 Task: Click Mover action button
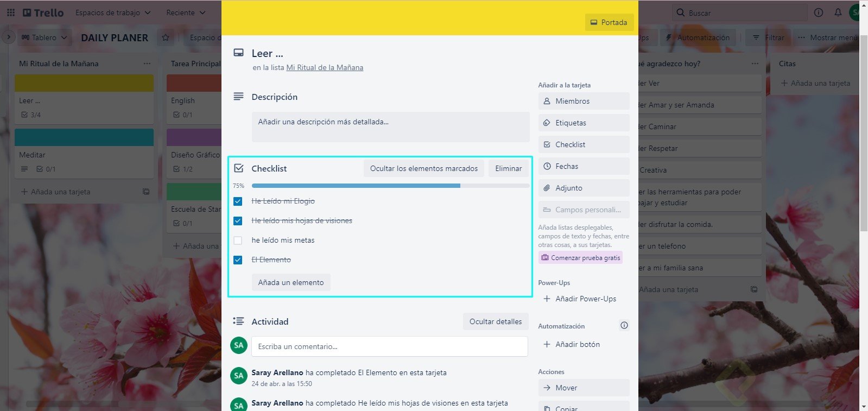(x=584, y=388)
